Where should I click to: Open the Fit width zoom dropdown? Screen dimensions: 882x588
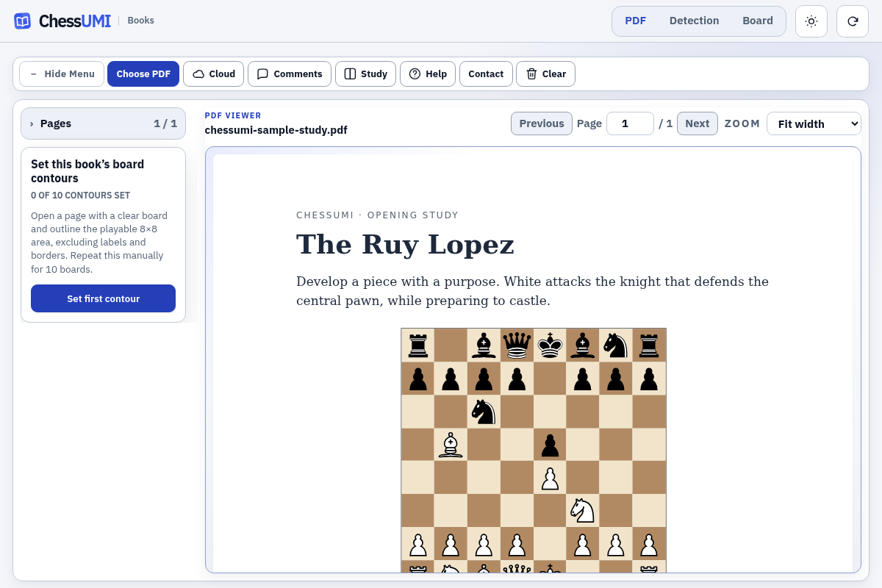point(814,123)
